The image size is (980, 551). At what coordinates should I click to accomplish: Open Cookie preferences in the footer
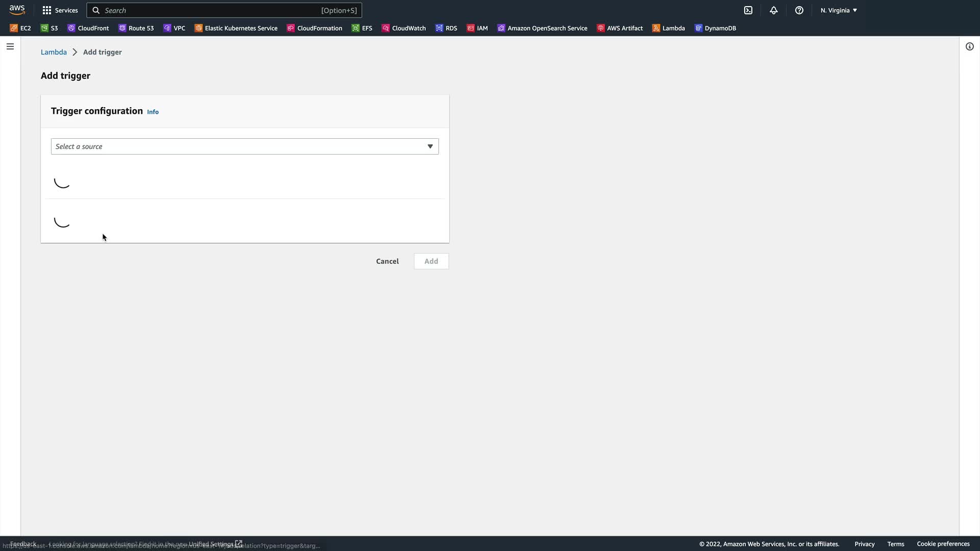point(943,544)
